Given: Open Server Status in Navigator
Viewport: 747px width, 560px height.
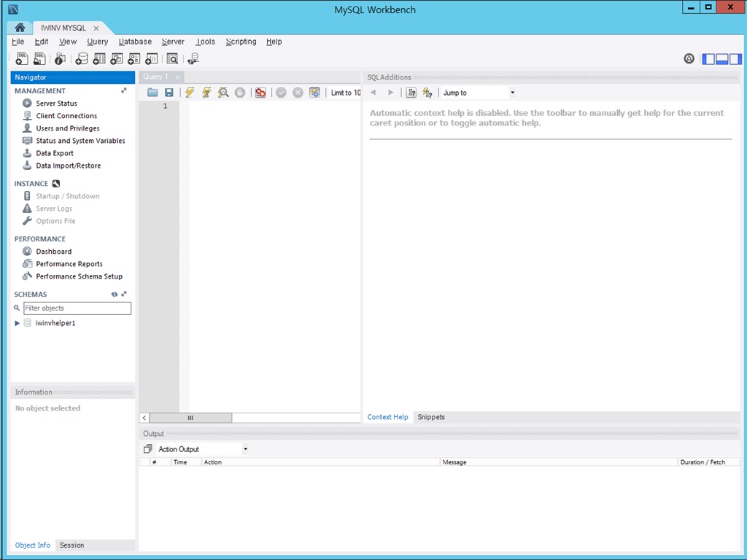Looking at the screenshot, I should pyautogui.click(x=56, y=104).
